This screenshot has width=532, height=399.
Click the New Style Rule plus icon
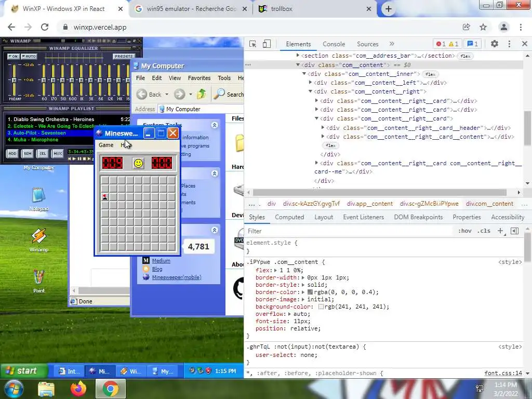pyautogui.click(x=500, y=231)
